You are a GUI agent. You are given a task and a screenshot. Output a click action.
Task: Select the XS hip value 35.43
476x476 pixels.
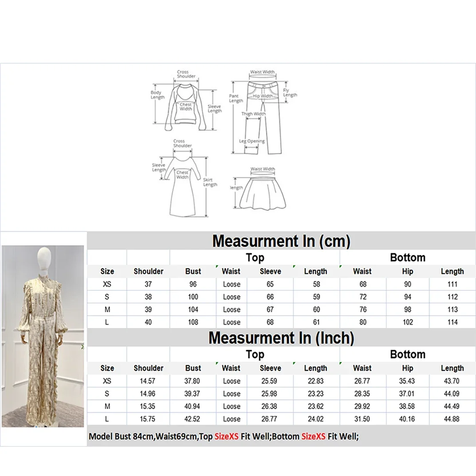coord(407,381)
